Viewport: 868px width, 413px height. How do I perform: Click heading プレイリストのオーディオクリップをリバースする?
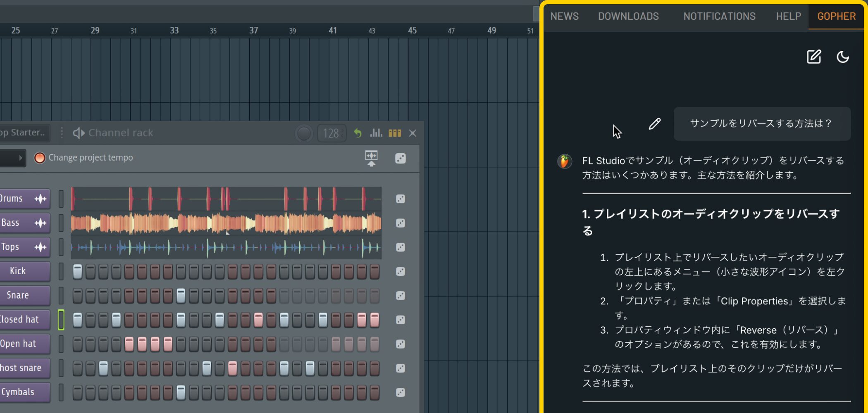tap(711, 222)
